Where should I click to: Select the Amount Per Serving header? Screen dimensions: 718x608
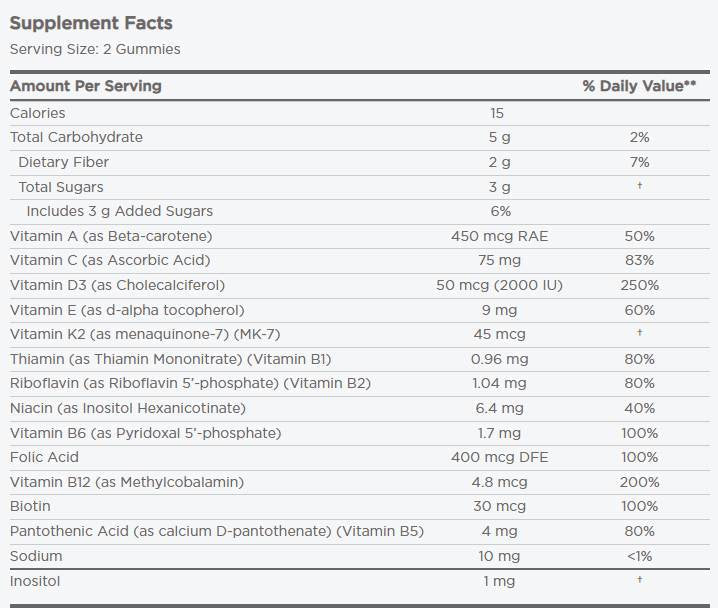pos(86,86)
